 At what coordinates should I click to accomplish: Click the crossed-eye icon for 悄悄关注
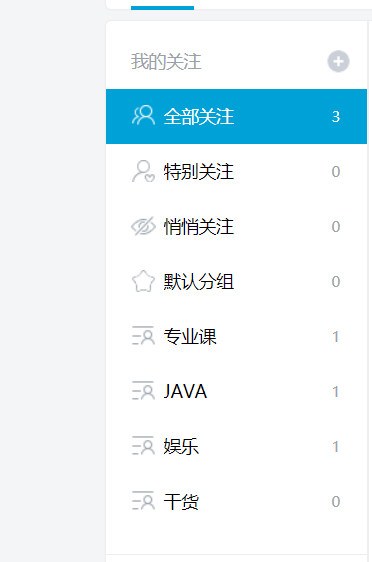tap(143, 226)
